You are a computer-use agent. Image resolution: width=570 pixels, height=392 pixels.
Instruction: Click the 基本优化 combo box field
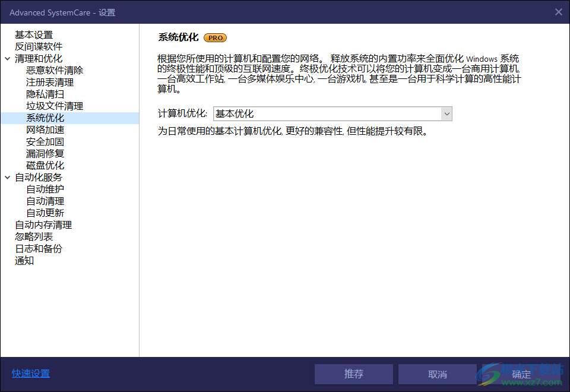(332, 114)
